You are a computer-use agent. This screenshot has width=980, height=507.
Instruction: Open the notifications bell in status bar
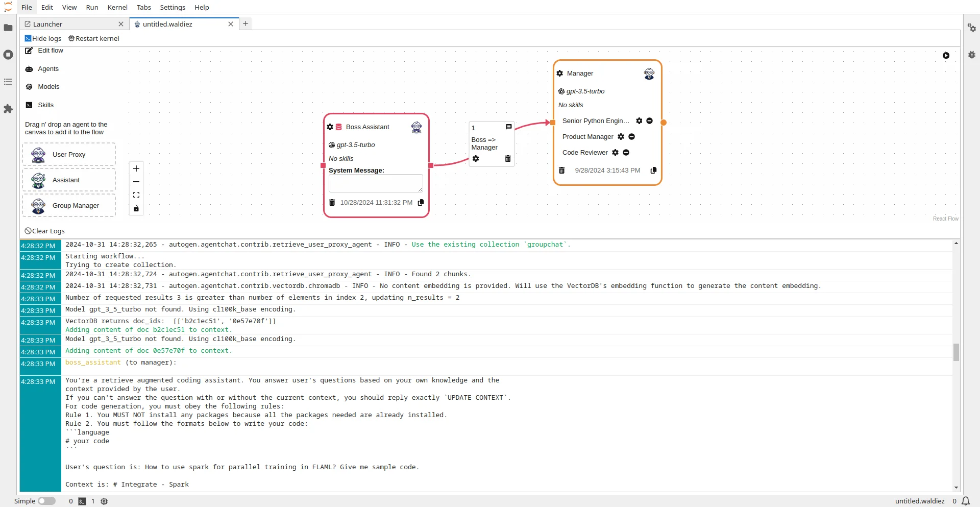click(966, 501)
